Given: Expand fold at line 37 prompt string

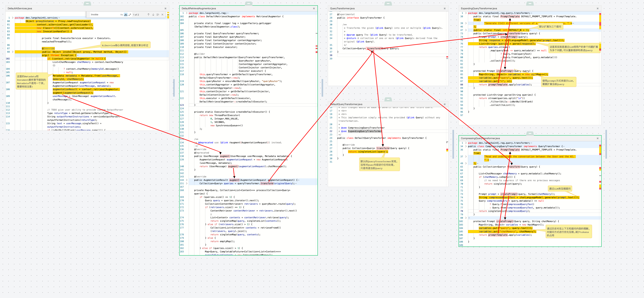Looking at the screenshot, I should pyautogui.click(x=466, y=157).
